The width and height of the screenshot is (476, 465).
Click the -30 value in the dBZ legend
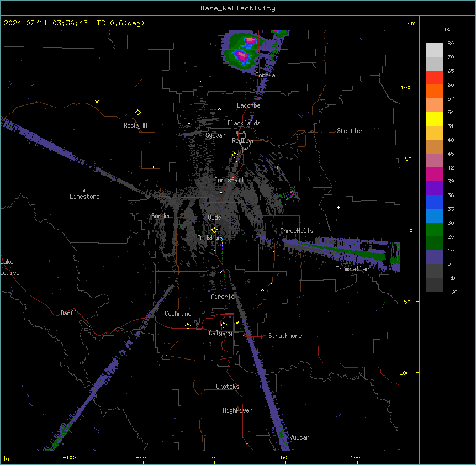[x=452, y=292]
